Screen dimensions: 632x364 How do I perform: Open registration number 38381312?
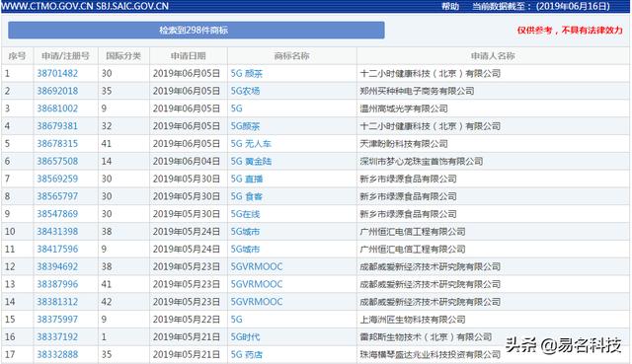click(57, 302)
